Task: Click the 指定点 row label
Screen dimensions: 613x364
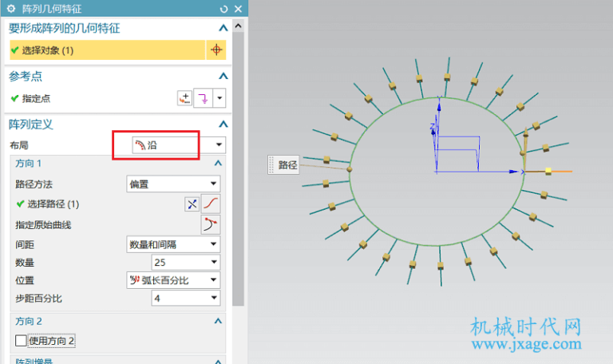Action: [36, 98]
